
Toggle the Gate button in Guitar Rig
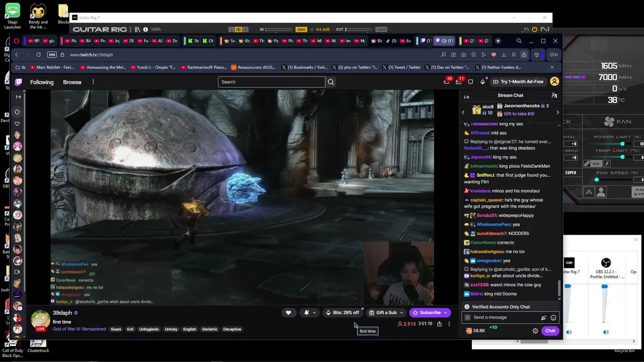point(301,30)
